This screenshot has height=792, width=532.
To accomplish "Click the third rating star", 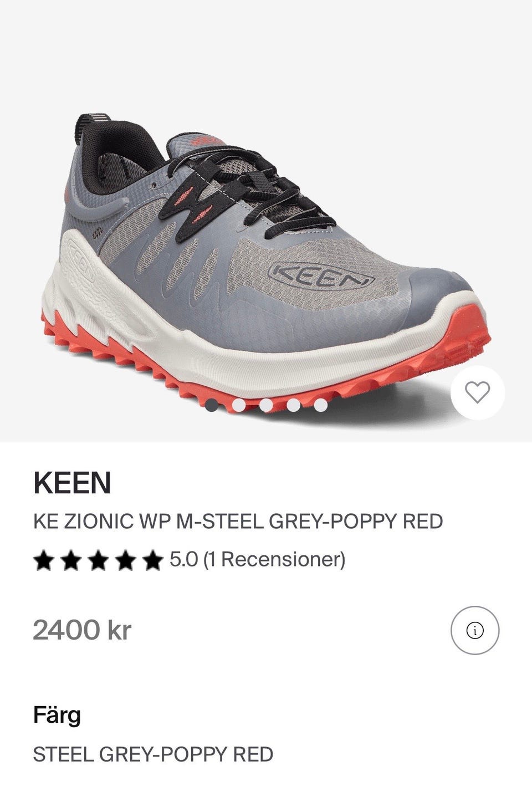I will click(98, 560).
